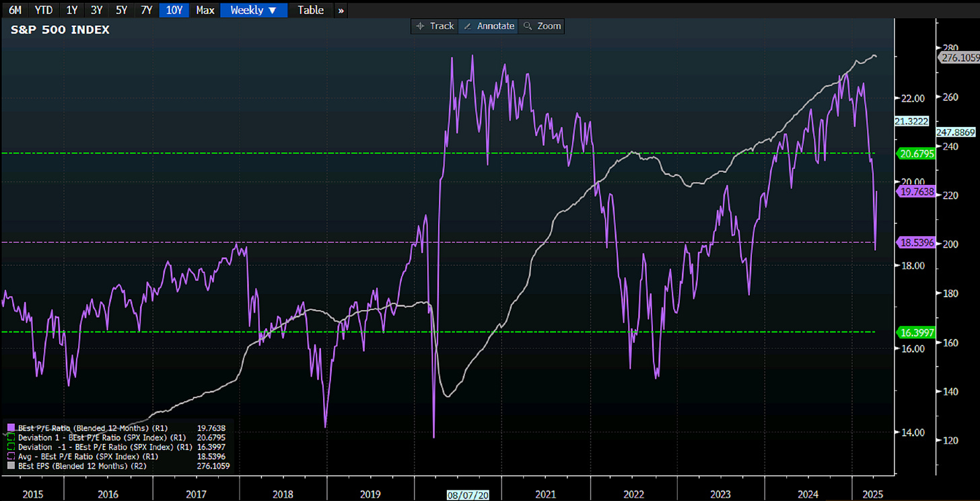
Task: Click the purple BEst P/E Ratio legend swatch
Action: [x=9, y=428]
